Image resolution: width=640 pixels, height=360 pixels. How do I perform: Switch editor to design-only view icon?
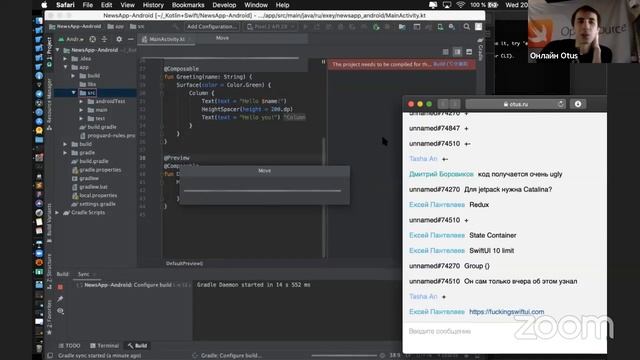[469, 52]
